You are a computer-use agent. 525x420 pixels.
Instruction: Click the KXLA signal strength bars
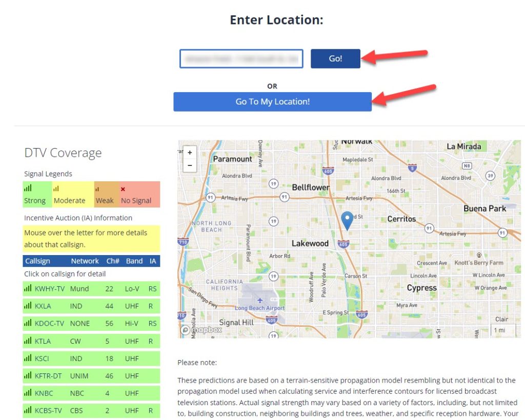coord(28,305)
